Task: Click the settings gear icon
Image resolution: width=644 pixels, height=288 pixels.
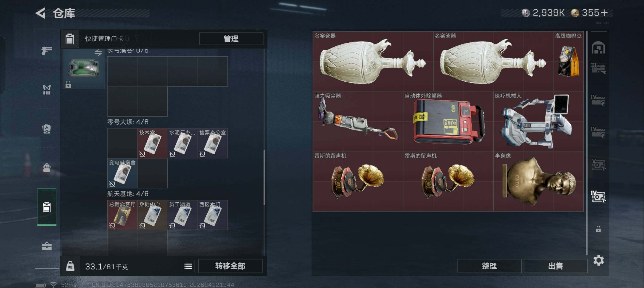Action: pyautogui.click(x=598, y=260)
